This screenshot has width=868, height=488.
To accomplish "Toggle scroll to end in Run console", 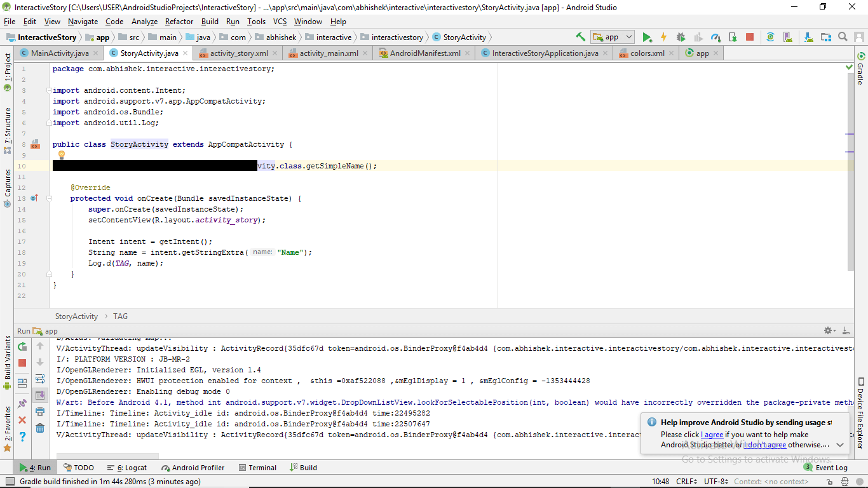I will click(40, 395).
